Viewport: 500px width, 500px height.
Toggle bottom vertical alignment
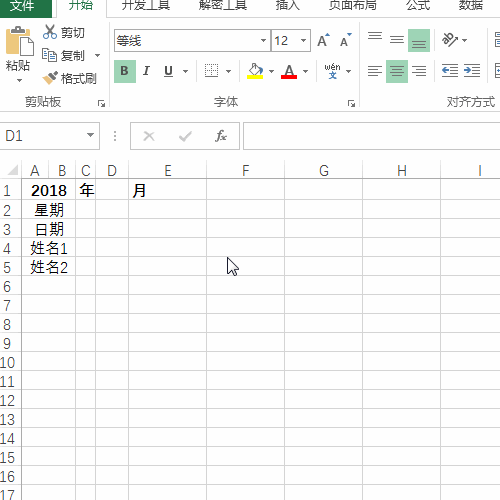[x=419, y=40]
